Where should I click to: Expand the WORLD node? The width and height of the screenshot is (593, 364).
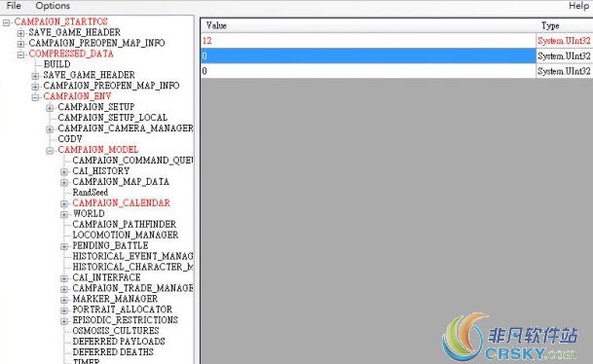point(64,215)
